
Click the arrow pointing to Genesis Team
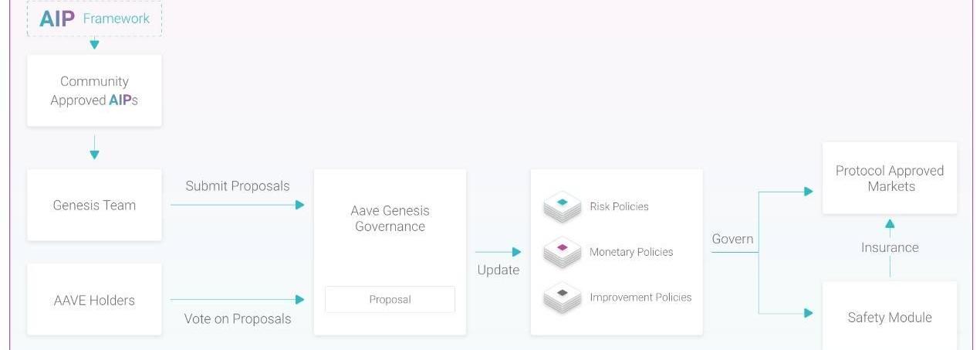[x=94, y=154]
